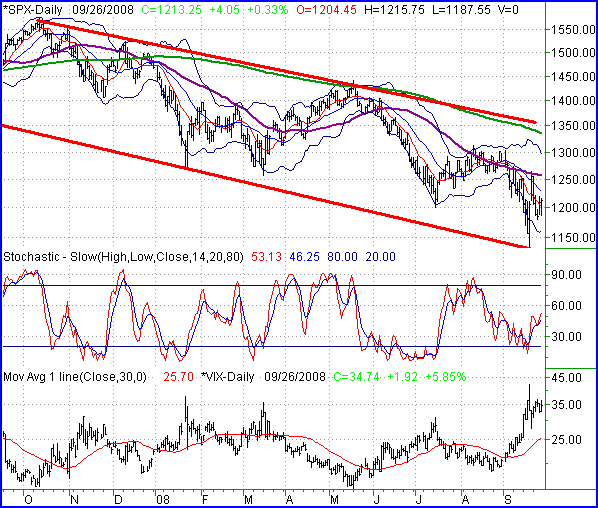Select the red 53.13 stochastic value

[x=266, y=257]
